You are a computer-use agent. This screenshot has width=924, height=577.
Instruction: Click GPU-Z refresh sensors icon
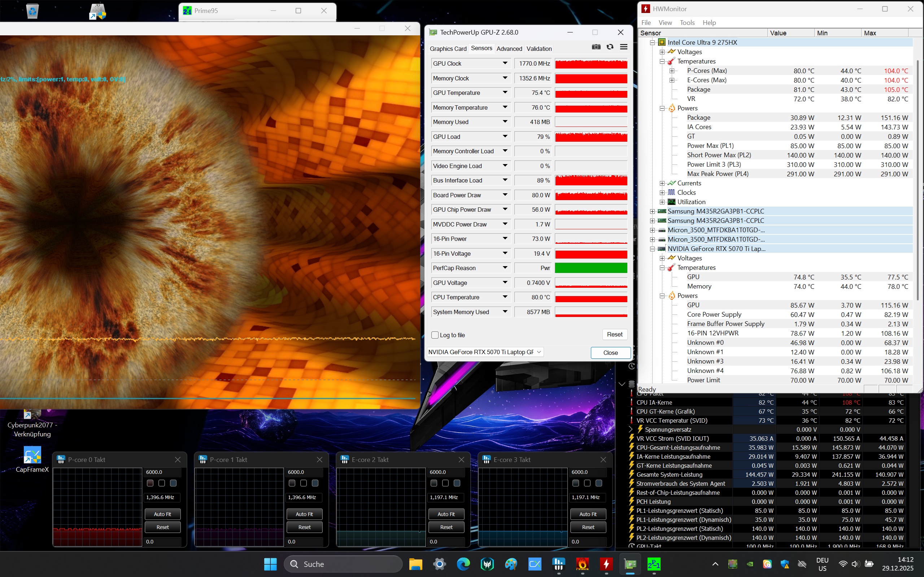point(610,47)
